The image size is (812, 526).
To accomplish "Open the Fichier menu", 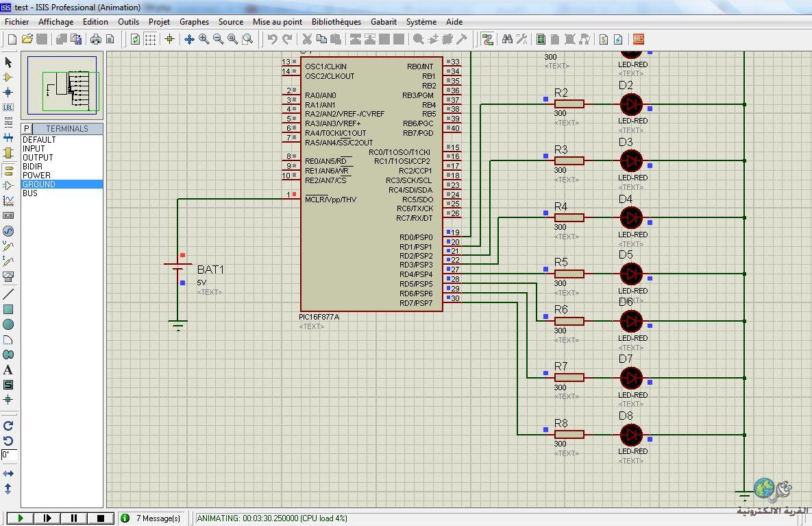I will click(x=16, y=22).
